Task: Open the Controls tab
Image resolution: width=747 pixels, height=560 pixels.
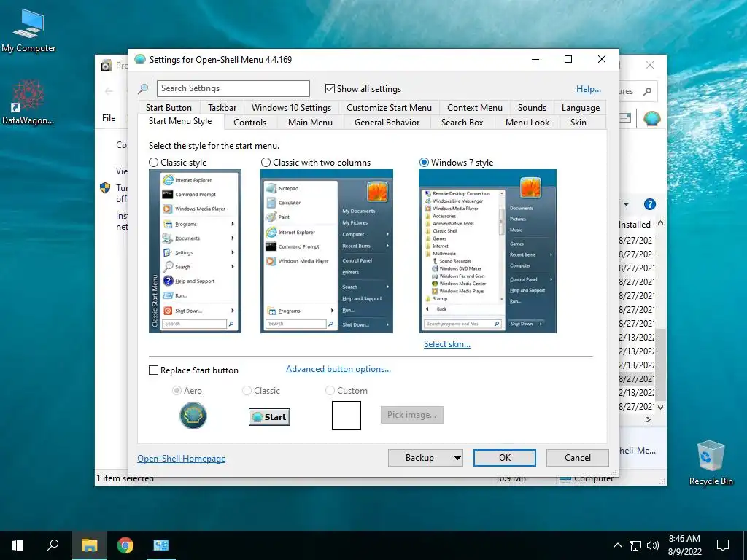Action: coord(249,122)
